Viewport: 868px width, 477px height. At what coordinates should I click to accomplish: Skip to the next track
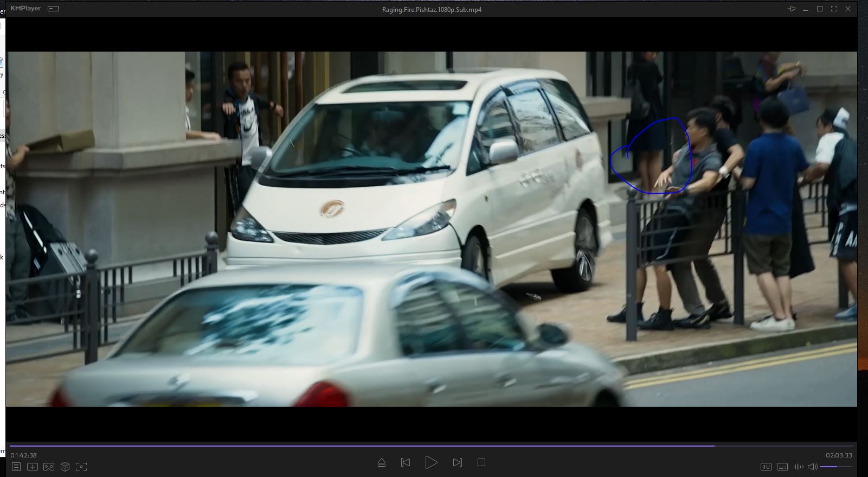457,462
